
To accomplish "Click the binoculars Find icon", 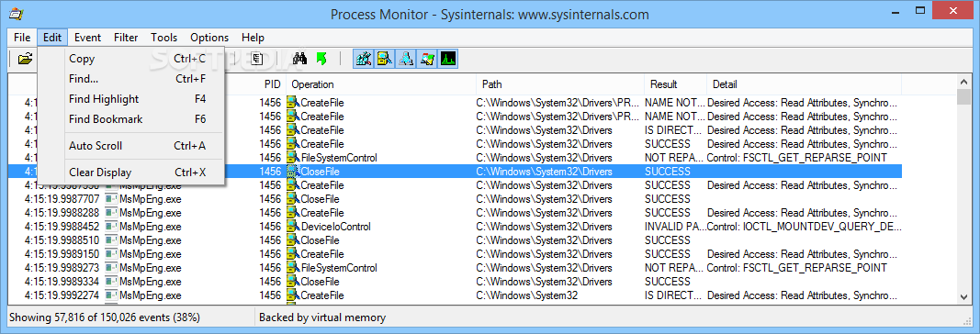I will 300,59.
